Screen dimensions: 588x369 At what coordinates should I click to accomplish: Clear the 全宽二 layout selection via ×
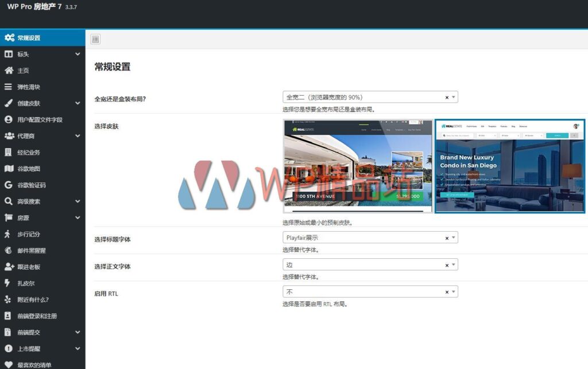coord(447,97)
